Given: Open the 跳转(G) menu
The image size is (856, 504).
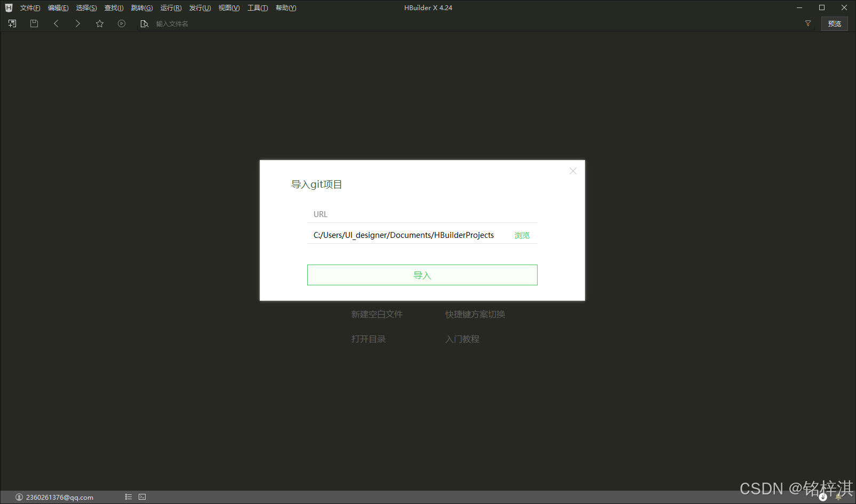Looking at the screenshot, I should (x=142, y=8).
